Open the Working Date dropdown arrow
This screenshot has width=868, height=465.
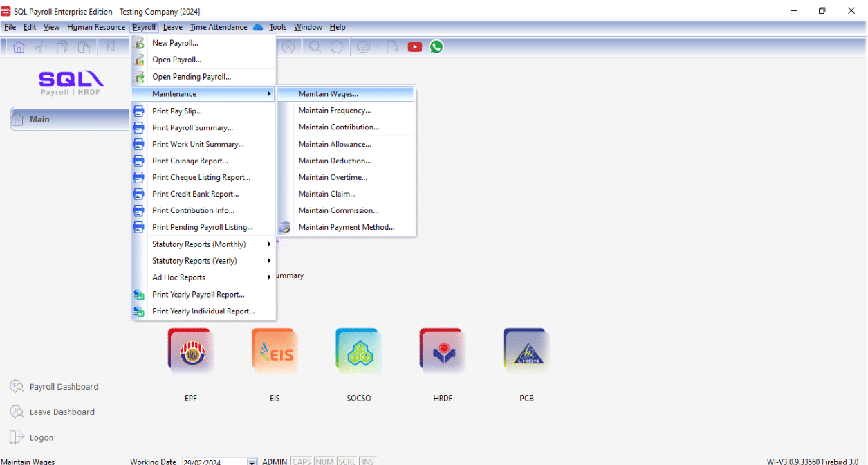[x=252, y=462]
